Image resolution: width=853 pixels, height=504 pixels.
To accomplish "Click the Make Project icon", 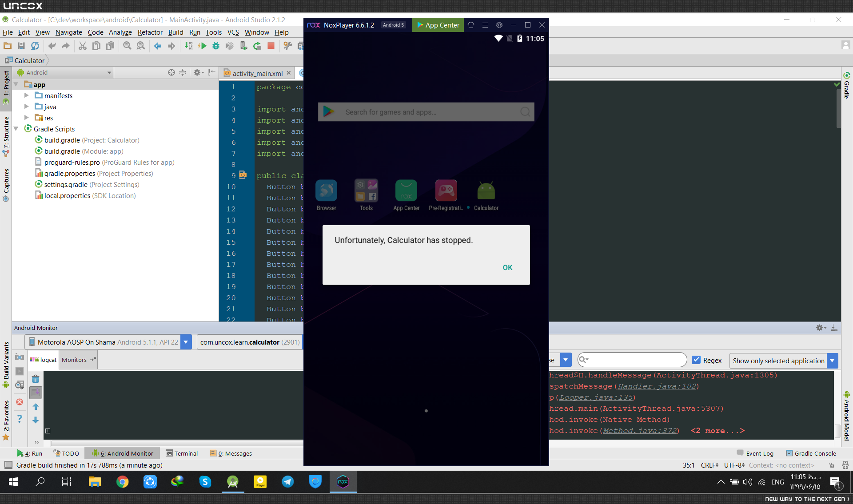I will [x=189, y=46].
